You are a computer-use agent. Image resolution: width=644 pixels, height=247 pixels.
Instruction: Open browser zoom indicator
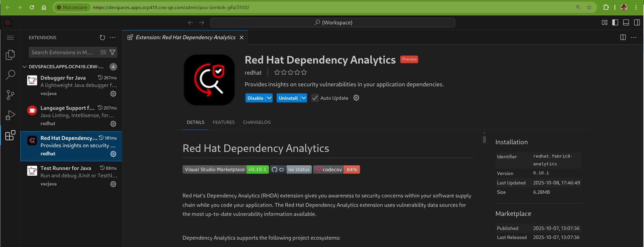click(578, 7)
